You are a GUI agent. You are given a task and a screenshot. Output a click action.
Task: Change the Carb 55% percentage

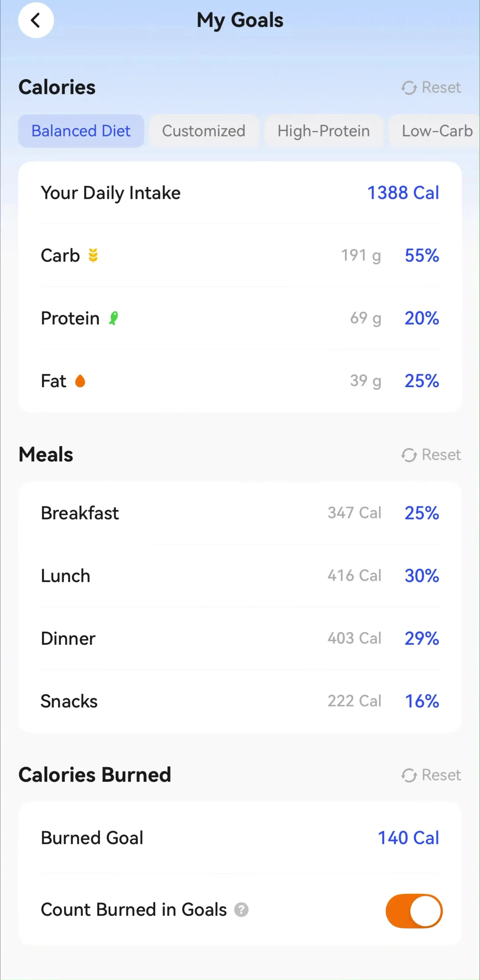(422, 256)
